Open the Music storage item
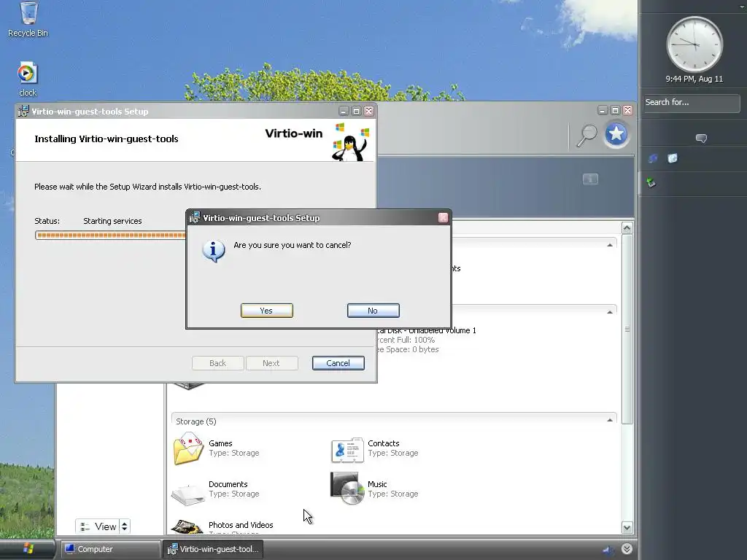 coord(375,489)
